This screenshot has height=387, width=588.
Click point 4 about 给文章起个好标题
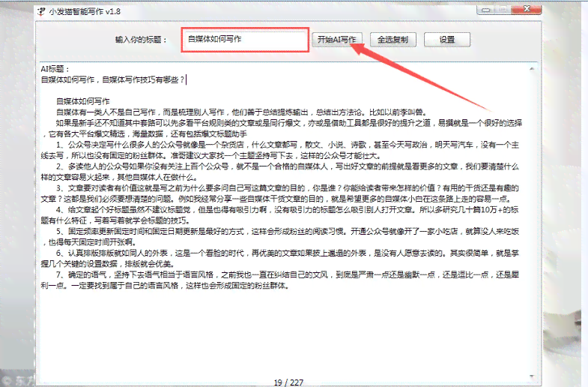280,215
